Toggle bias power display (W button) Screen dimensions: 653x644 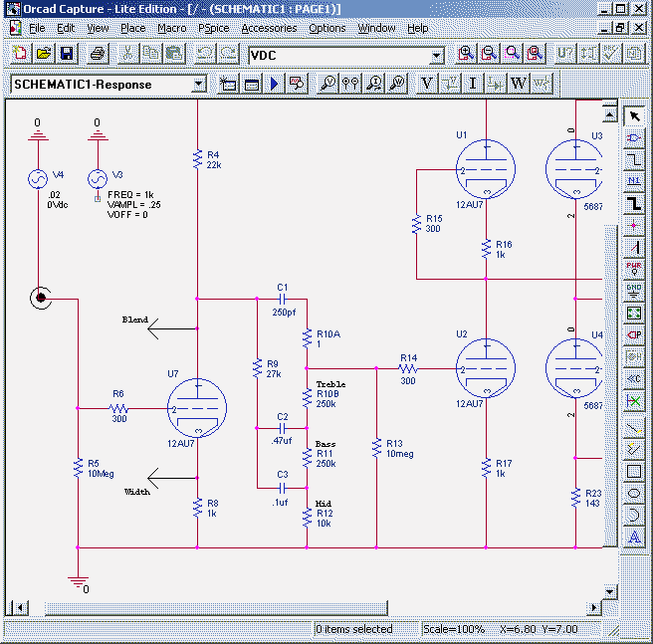coord(518,84)
